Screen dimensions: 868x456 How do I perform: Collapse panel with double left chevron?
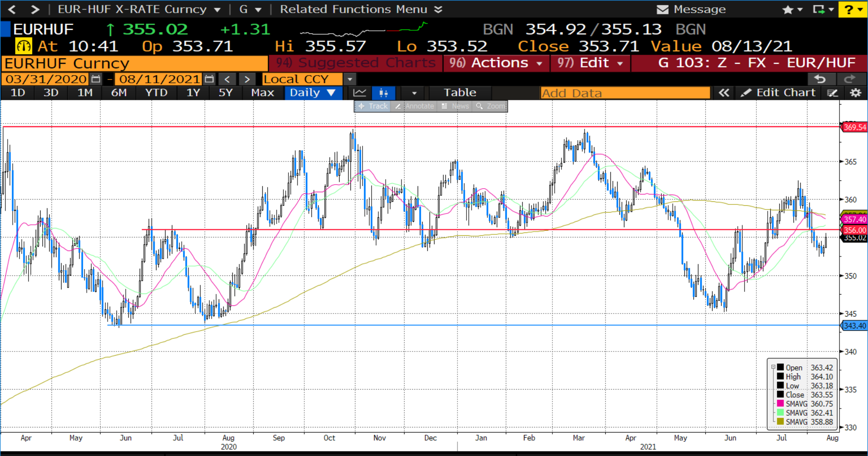click(x=724, y=93)
